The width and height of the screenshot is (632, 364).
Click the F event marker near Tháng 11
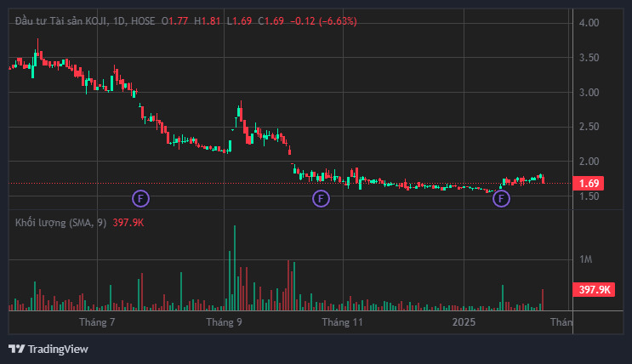click(x=321, y=198)
